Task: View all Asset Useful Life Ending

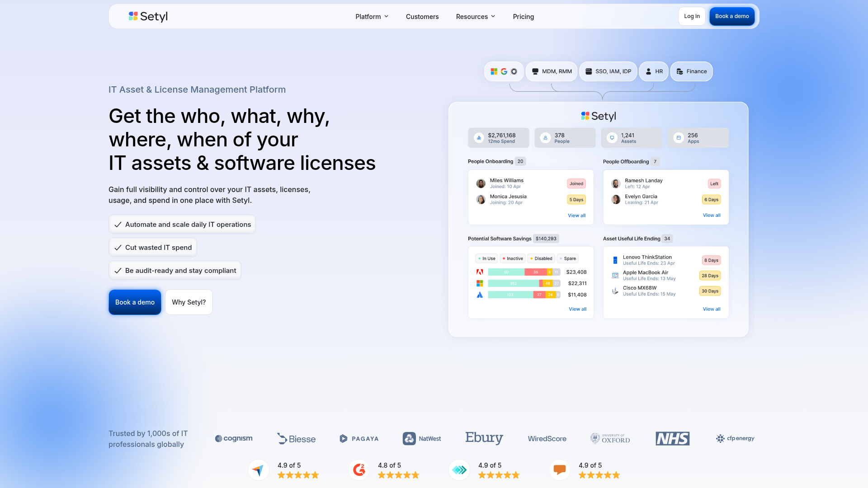Action: (x=712, y=309)
